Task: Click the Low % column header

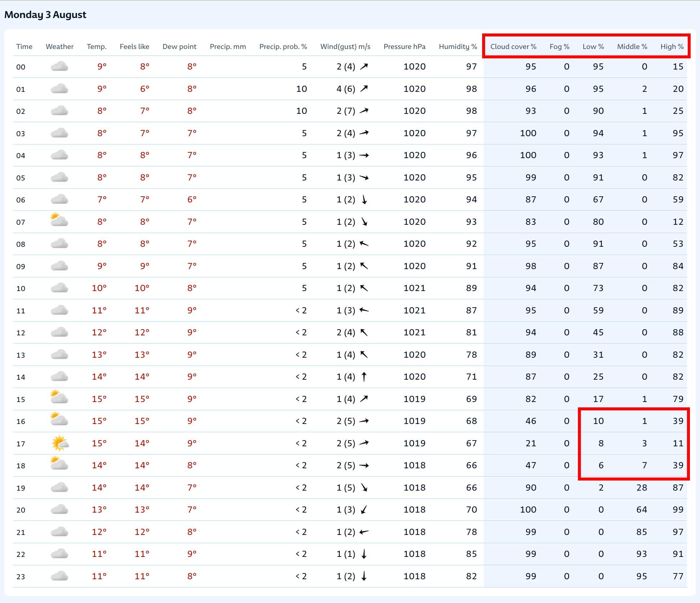Action: tap(593, 46)
